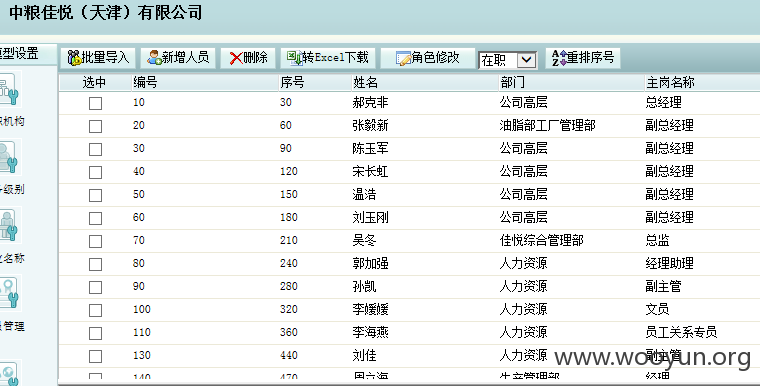Download the list via 转Excel下载
This screenshot has height=386, width=760.
pyautogui.click(x=328, y=58)
